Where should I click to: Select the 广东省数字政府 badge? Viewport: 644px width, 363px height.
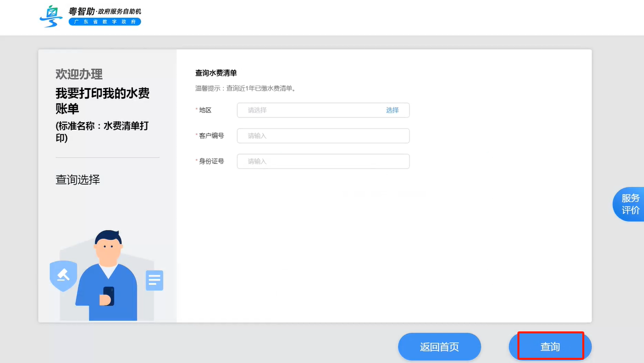tap(105, 22)
